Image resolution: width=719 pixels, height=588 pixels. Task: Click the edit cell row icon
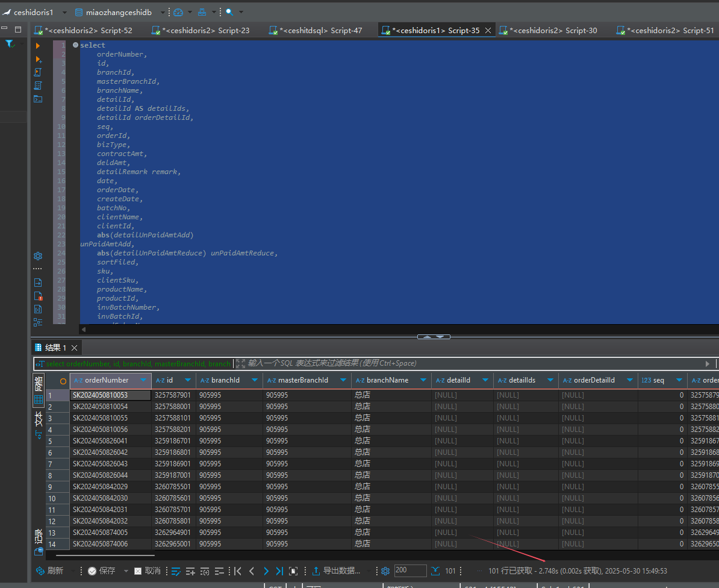pos(176,571)
